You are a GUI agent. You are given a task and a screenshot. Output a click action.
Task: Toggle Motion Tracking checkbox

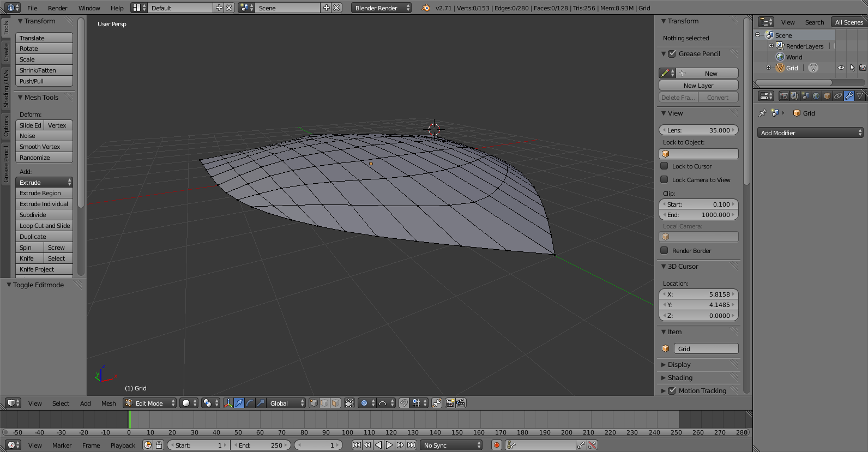point(672,390)
